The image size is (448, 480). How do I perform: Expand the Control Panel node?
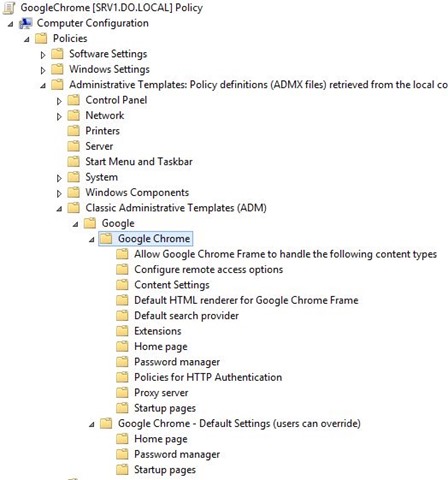(x=59, y=101)
